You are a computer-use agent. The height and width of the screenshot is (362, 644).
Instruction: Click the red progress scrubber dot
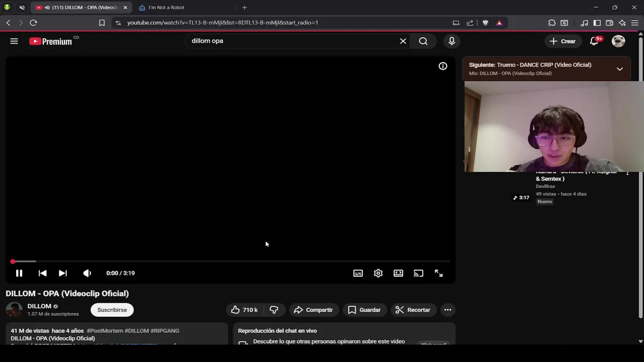[x=13, y=261]
